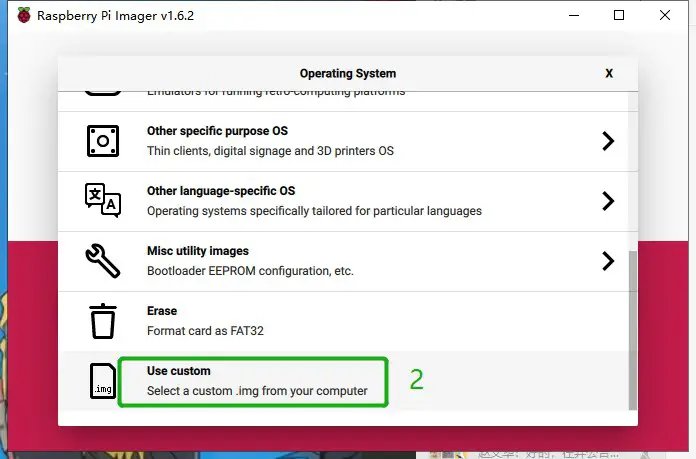The image size is (696, 459).
Task: Click 'Bootloader EEPROM configuration, etc.' text
Action: click(x=250, y=271)
